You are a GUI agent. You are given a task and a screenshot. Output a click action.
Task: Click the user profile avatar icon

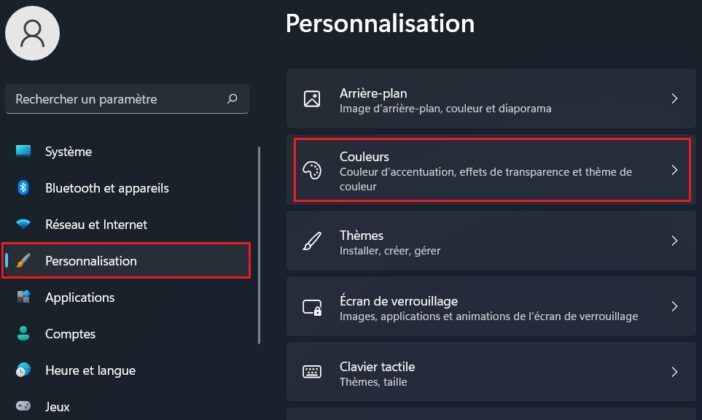click(32, 33)
